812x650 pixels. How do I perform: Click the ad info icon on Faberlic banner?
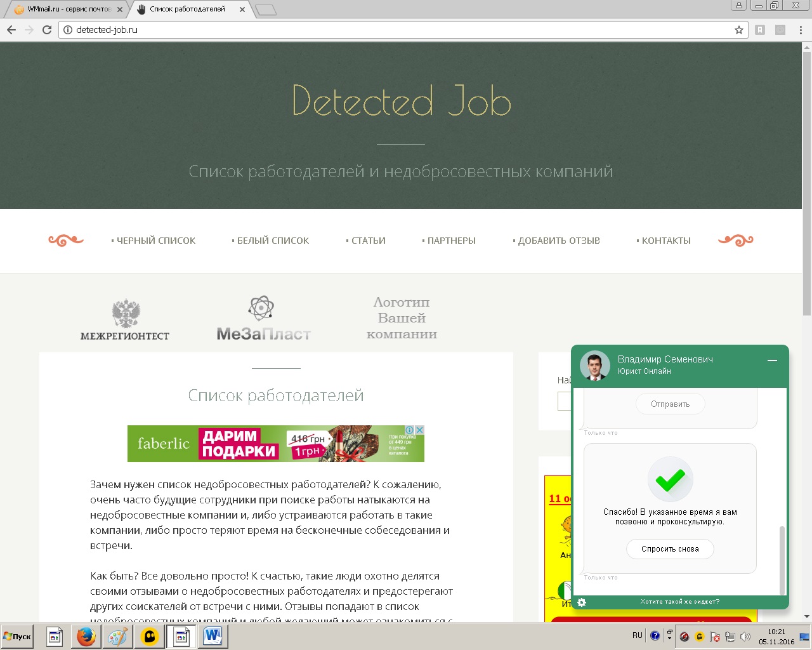pos(410,430)
